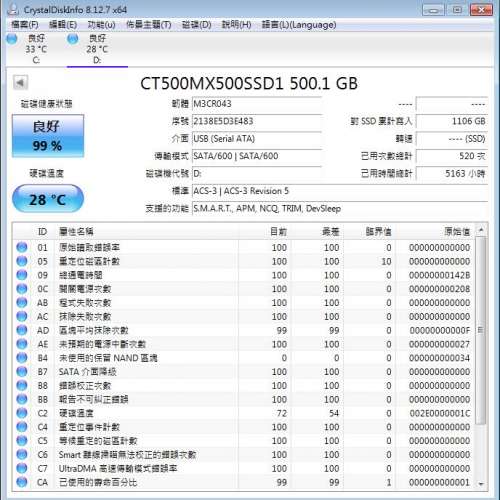
Task: Click the blue status orb above D: drive
Action: 73,39
